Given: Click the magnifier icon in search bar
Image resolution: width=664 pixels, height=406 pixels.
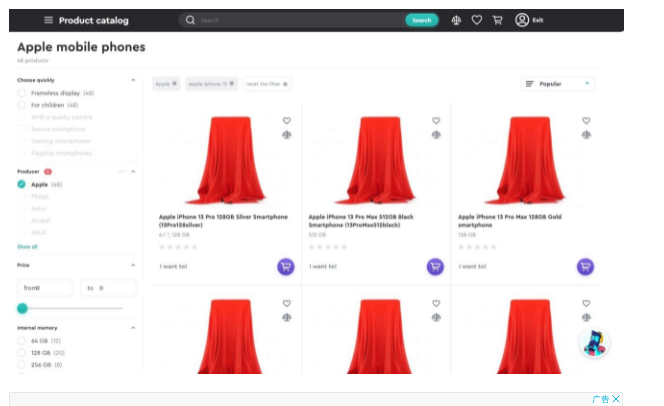Looking at the screenshot, I should tap(190, 20).
